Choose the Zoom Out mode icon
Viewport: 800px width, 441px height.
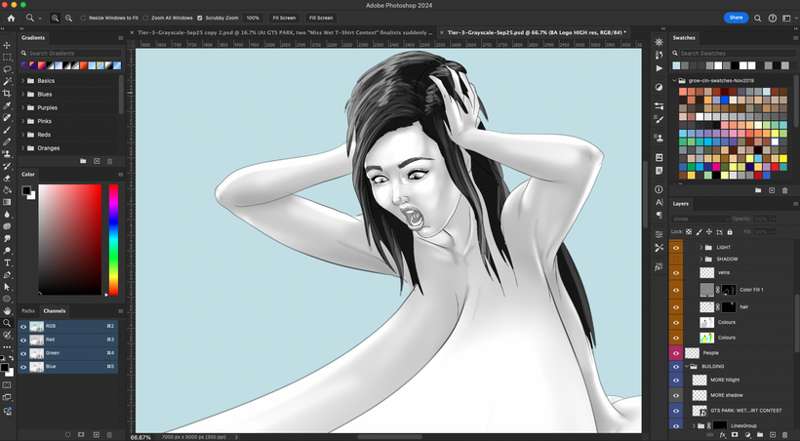pyautogui.click(x=68, y=18)
